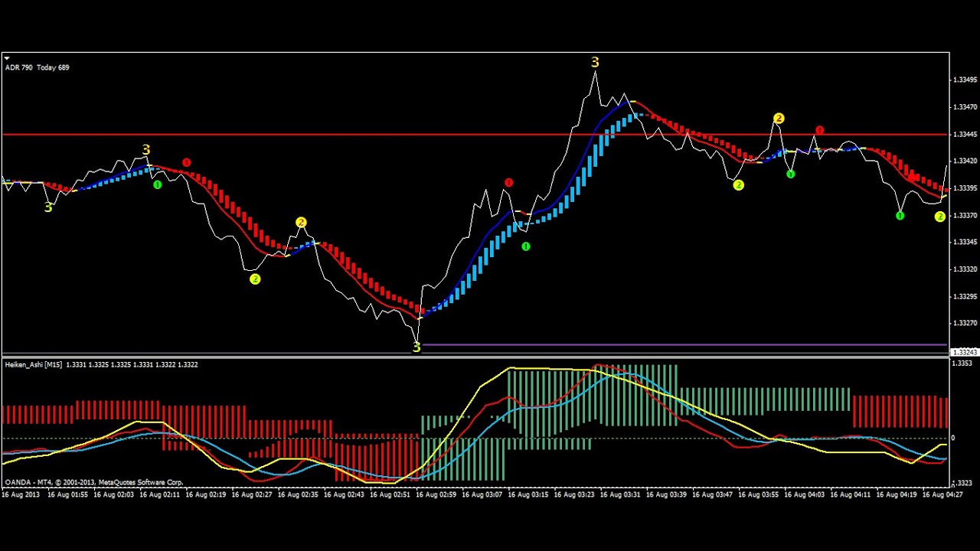The width and height of the screenshot is (980, 551).
Task: Click the 1.33370 price axis label
Action: point(965,215)
